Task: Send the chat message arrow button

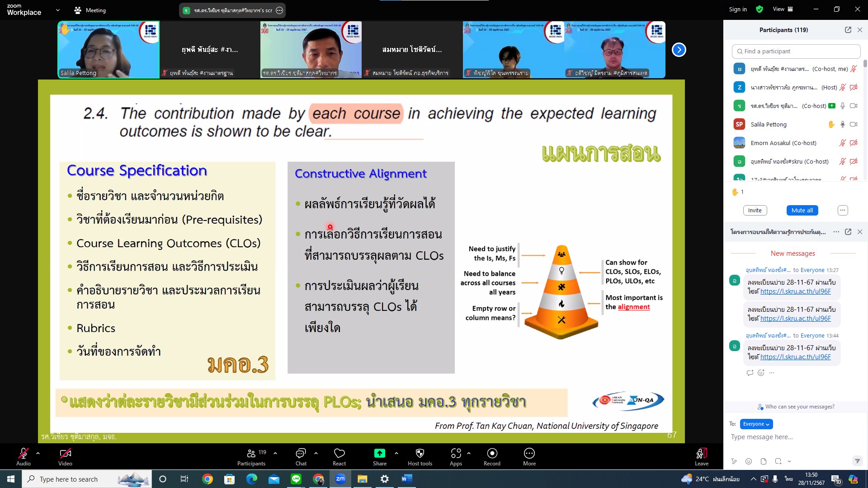Action: [857, 461]
